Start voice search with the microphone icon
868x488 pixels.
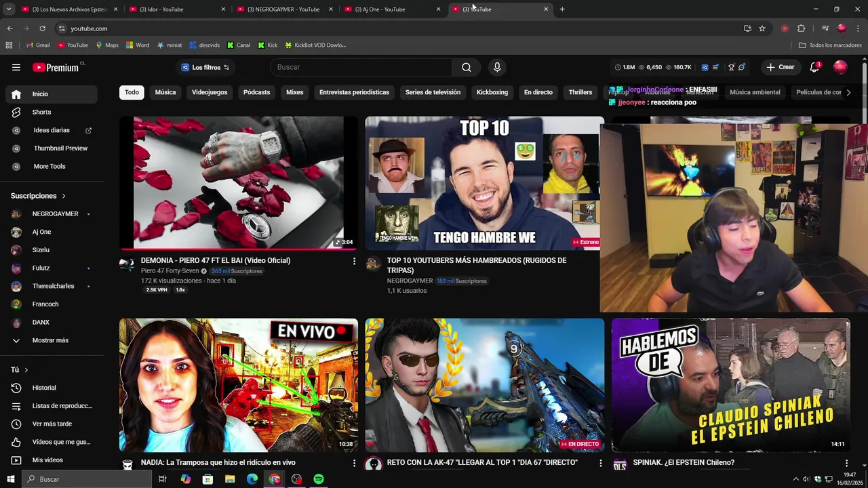click(497, 67)
